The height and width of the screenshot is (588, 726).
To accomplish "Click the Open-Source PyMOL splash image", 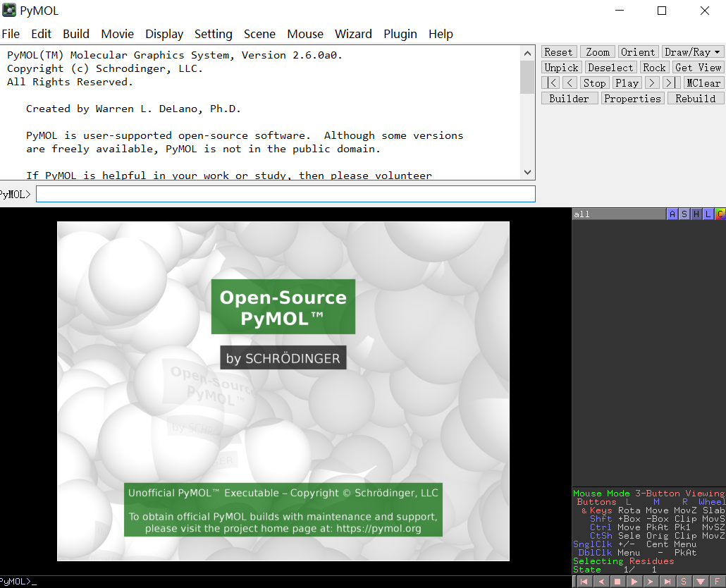I will pos(283,391).
